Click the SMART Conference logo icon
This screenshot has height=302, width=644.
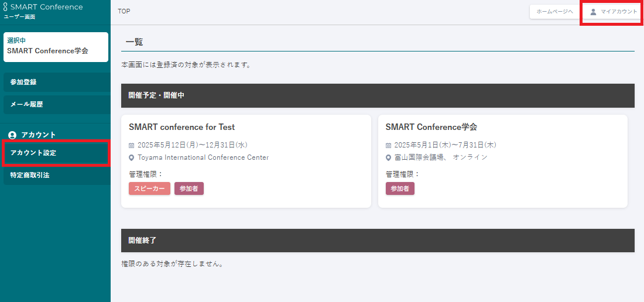[6, 7]
